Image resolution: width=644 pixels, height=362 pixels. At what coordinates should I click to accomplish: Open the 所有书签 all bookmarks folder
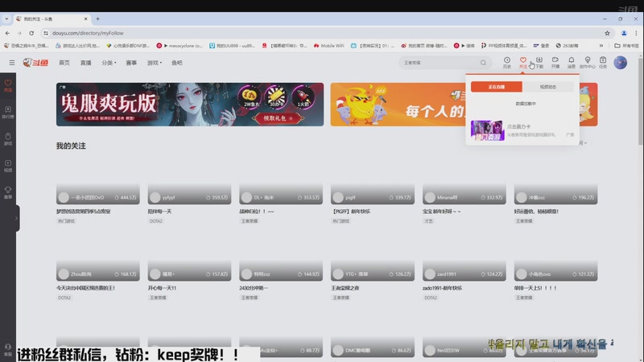tap(626, 46)
